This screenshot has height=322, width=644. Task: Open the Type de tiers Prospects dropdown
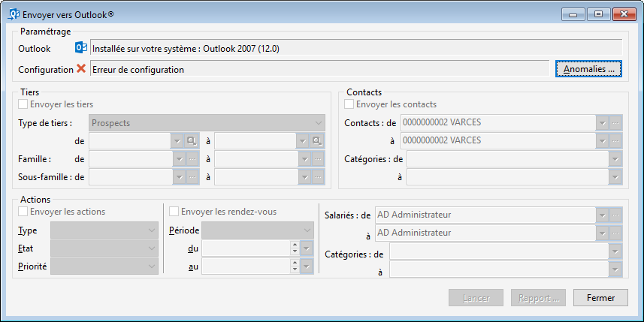tap(207, 123)
